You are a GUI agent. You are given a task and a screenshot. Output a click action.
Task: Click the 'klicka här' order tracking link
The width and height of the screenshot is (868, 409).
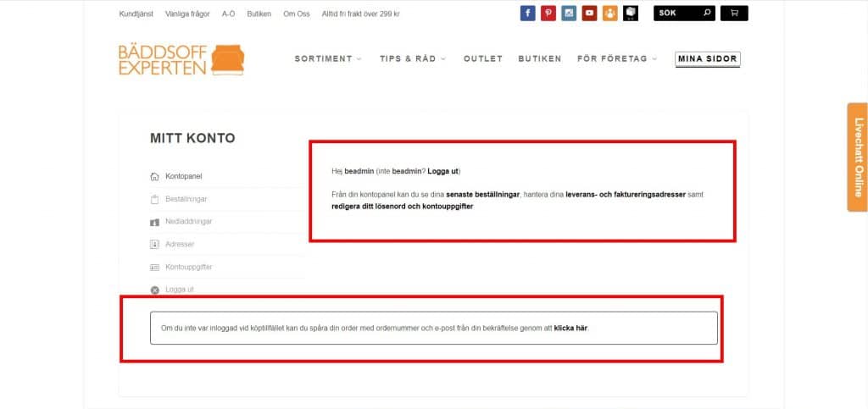tap(570, 329)
